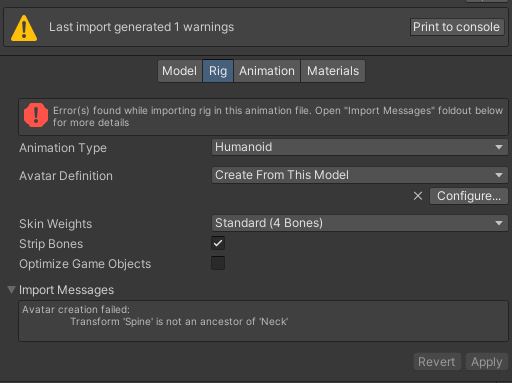The width and height of the screenshot is (512, 383).
Task: Open the Avatar Definition dropdown
Action: [360, 175]
